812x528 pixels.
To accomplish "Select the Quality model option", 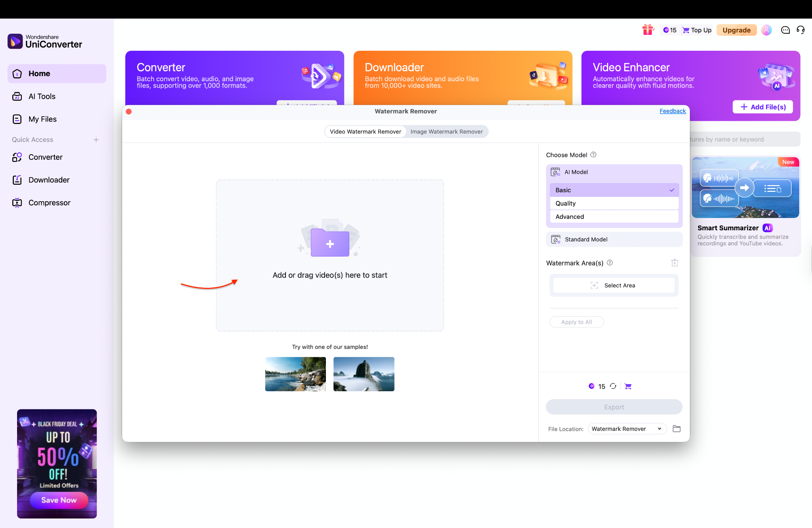I will point(614,203).
